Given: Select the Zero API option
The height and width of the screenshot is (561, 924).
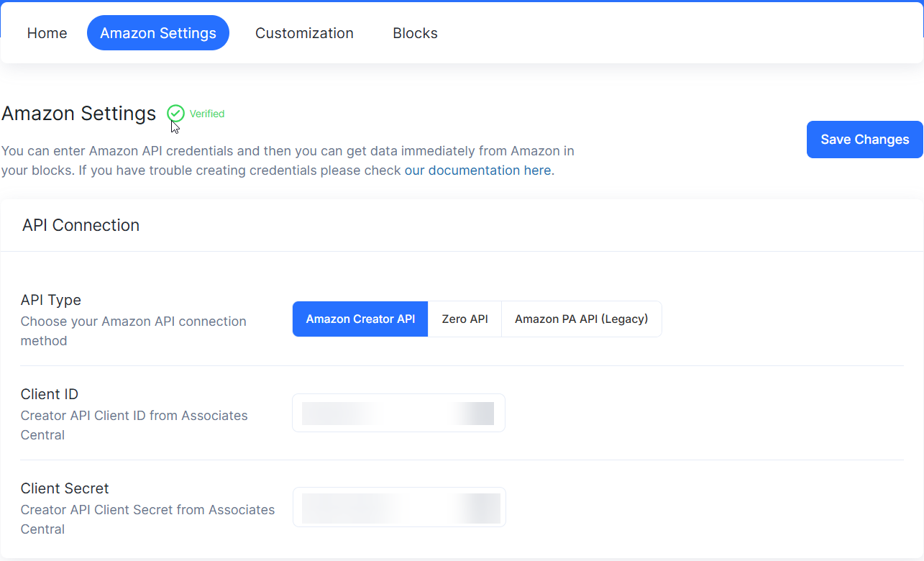Looking at the screenshot, I should (x=465, y=319).
